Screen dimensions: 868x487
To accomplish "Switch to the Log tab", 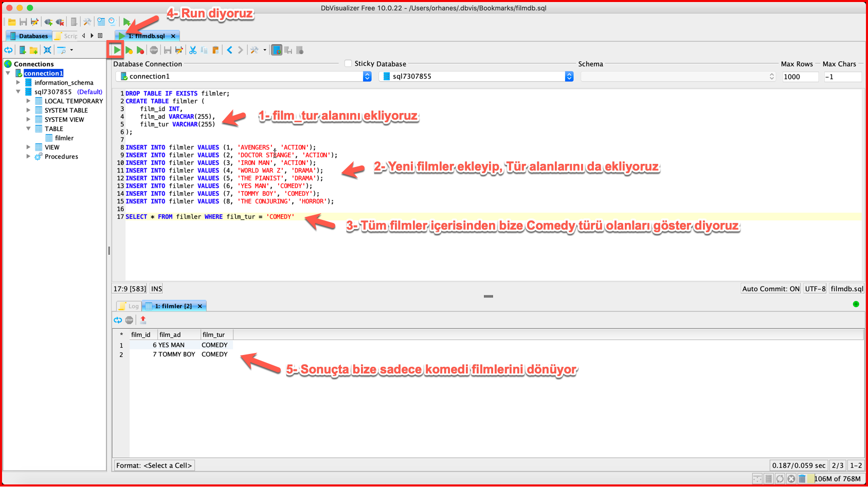I will (x=129, y=306).
